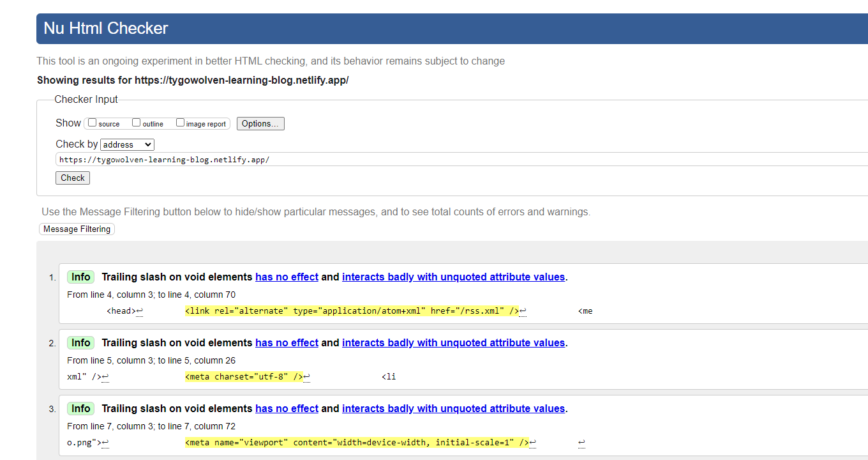
Task: Click the Nu Html Checker heading
Action: [x=106, y=28]
